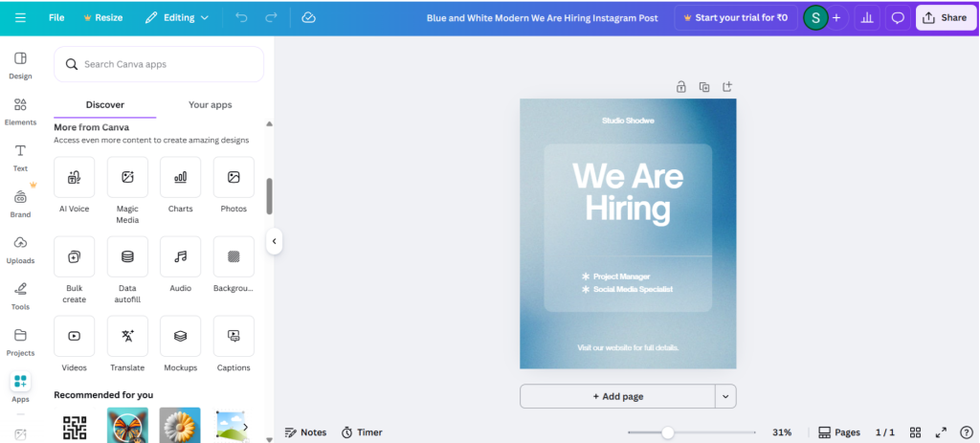
Task: Click the apps panel scrollbar thumb
Action: [269, 196]
